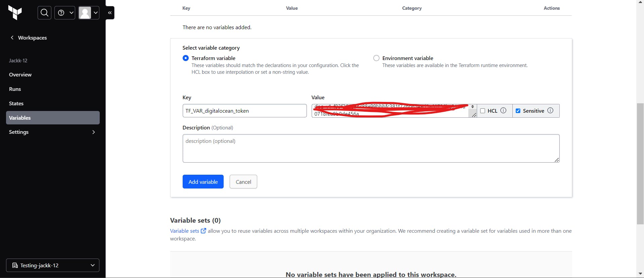Screen dimensions: 644x278
Task: Expand the Settings submenu
Action: click(x=53, y=132)
